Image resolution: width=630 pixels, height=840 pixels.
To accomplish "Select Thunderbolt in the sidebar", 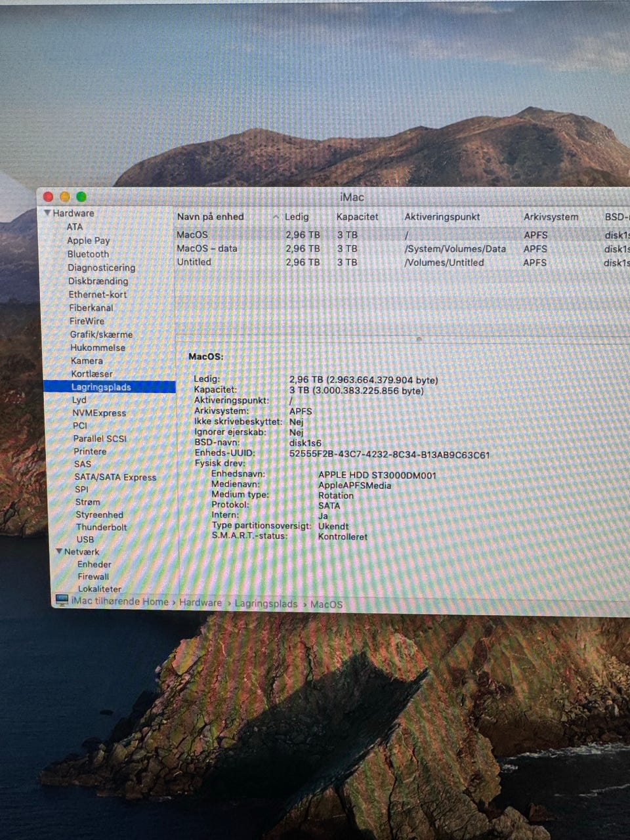I will [x=102, y=527].
